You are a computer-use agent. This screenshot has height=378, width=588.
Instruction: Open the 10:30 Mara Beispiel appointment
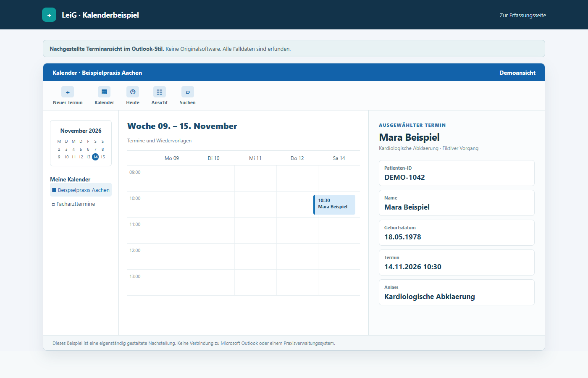point(334,205)
